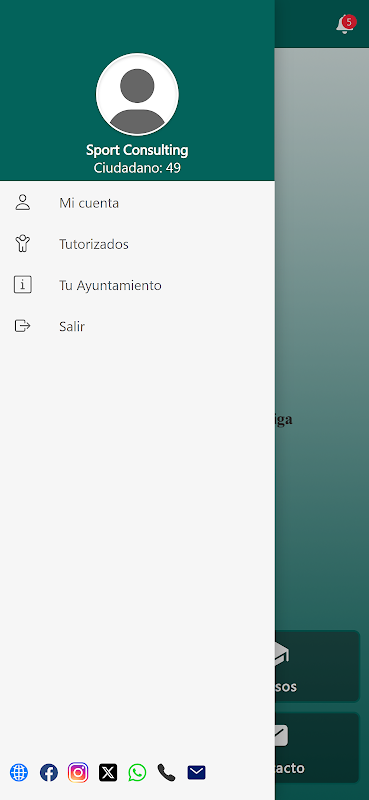The image size is (369, 800).
Task: Tap the partially hidden envelope contact tile
Action: pyautogui.click(x=317, y=748)
